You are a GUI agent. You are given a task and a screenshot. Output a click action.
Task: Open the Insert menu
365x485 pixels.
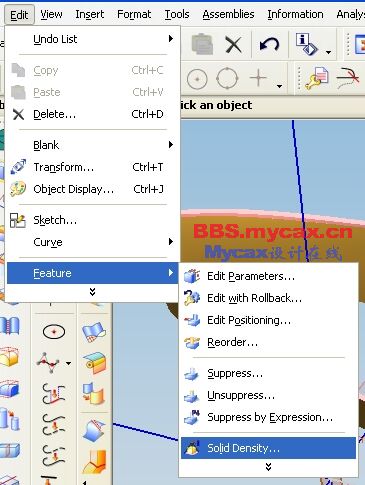90,14
